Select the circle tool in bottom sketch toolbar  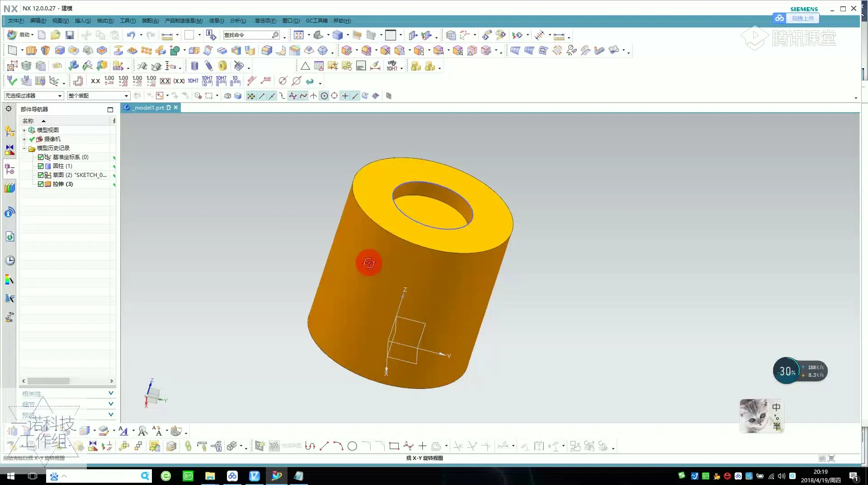(352, 447)
